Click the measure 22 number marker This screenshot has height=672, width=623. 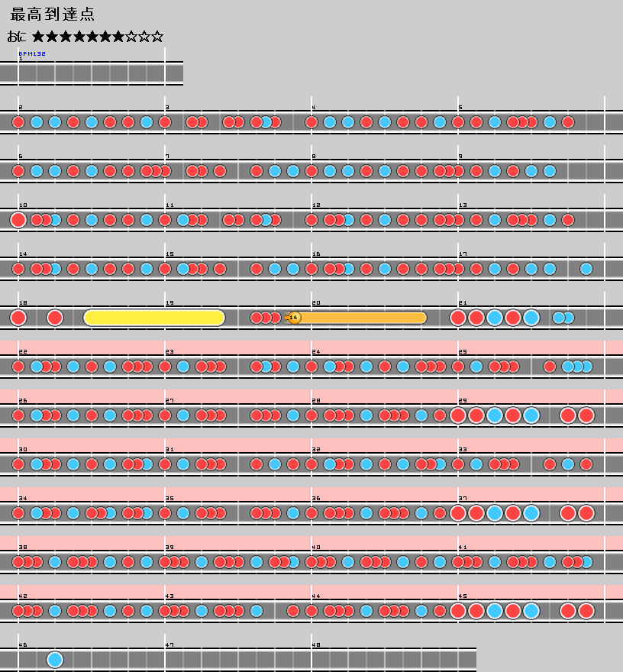[x=23, y=352]
